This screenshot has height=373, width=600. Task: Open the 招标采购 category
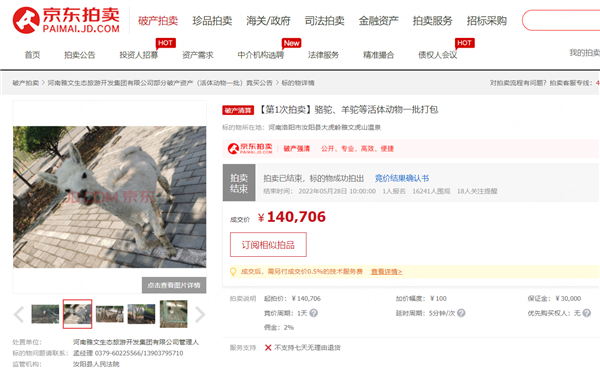pyautogui.click(x=487, y=21)
